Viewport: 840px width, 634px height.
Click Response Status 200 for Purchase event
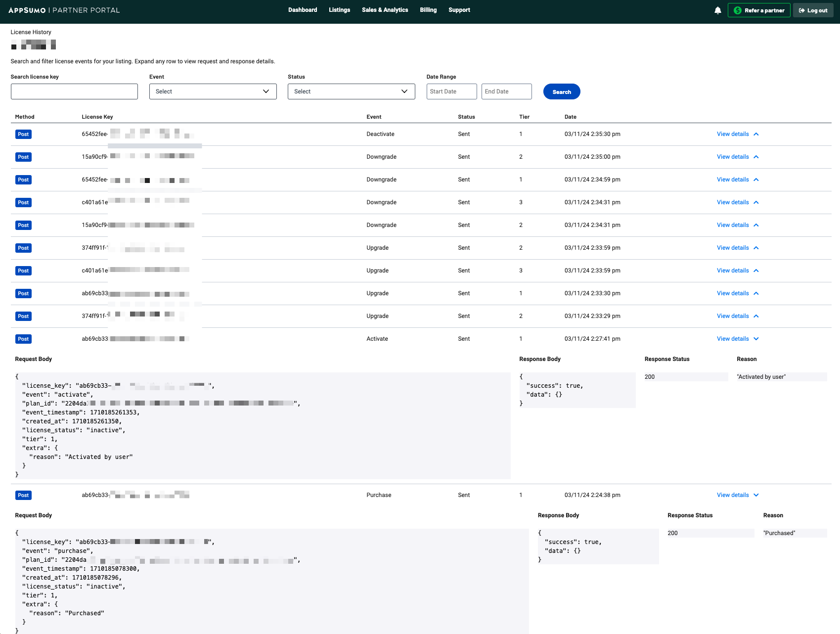pyautogui.click(x=672, y=533)
